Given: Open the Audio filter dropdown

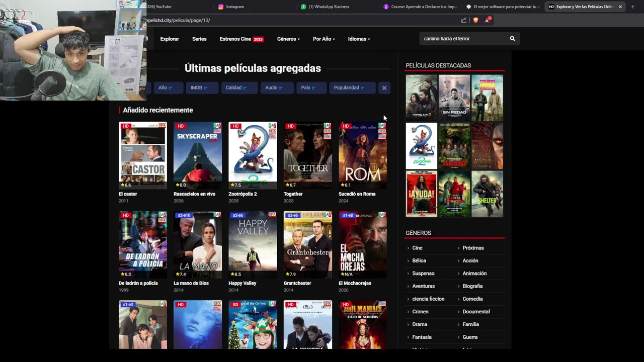Looking at the screenshot, I should click(x=277, y=88).
